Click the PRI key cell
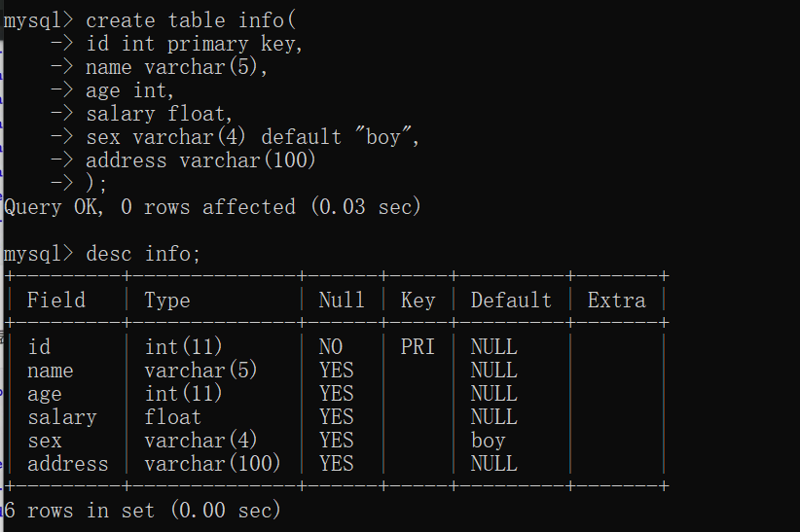 tap(418, 347)
